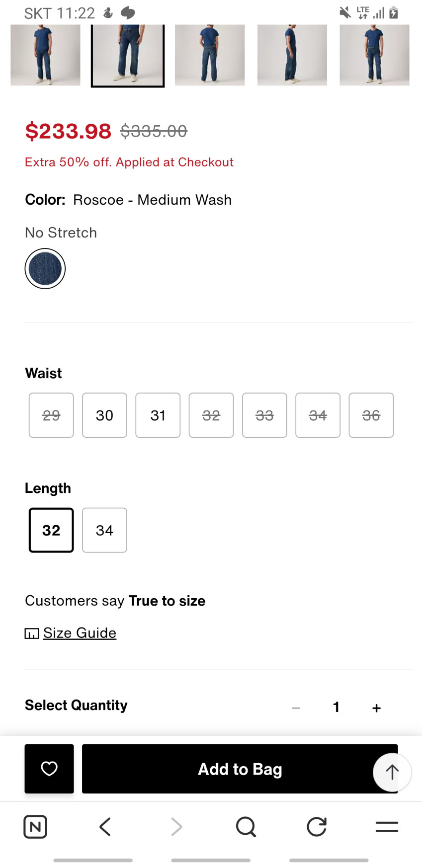Open the Size Guide link
Screen dimensions: 422x868
[80, 633]
